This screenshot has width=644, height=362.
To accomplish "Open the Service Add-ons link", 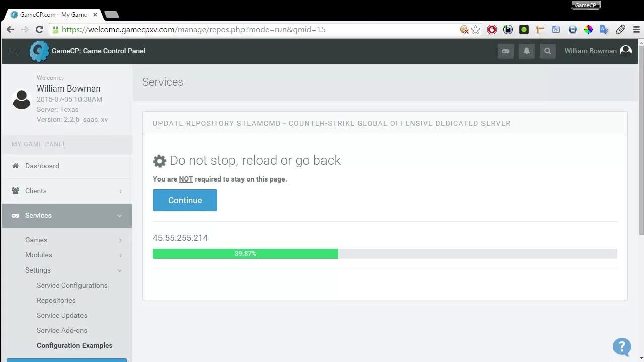I will tap(62, 330).
